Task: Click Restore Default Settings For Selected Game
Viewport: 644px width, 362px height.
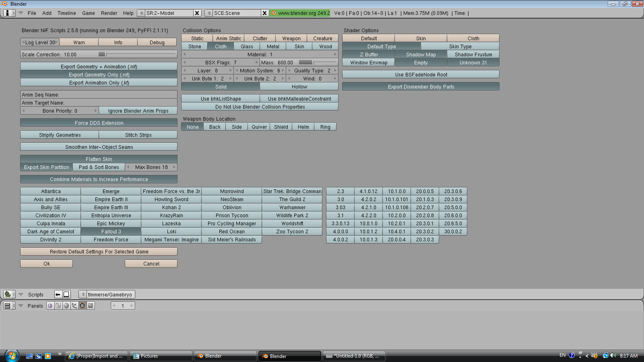Action: (x=98, y=251)
